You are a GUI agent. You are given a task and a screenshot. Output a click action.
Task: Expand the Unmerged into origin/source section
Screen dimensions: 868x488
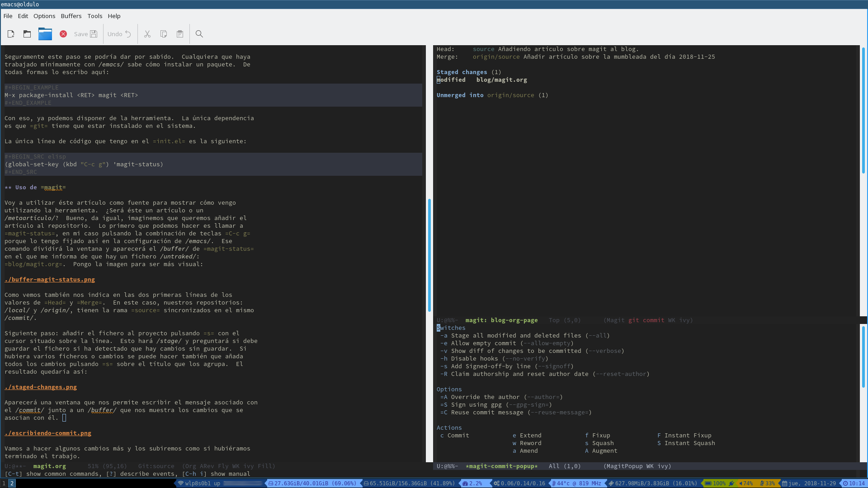coord(492,95)
